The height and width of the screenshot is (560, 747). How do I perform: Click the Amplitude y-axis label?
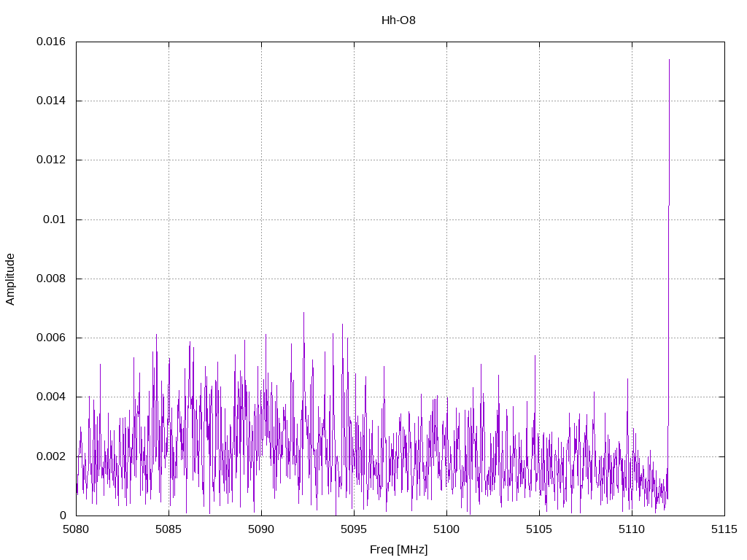tap(10, 279)
